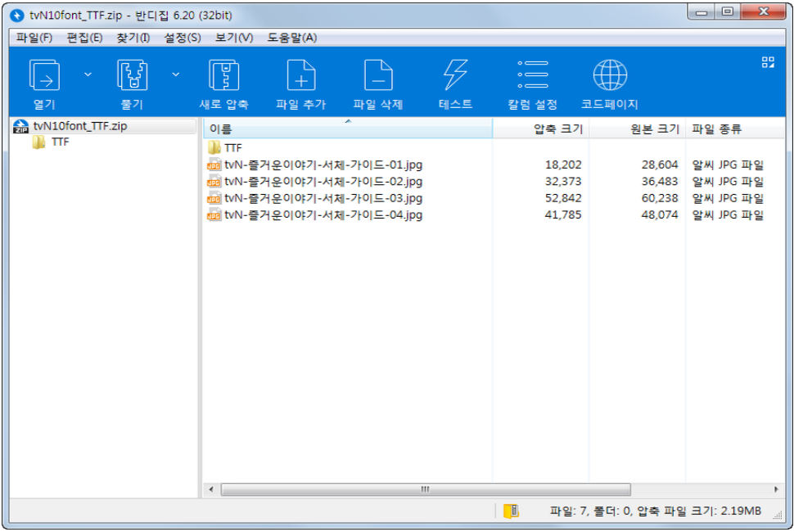Click the Extract (풀기) toolbar icon
The image size is (794, 532).
[x=132, y=75]
